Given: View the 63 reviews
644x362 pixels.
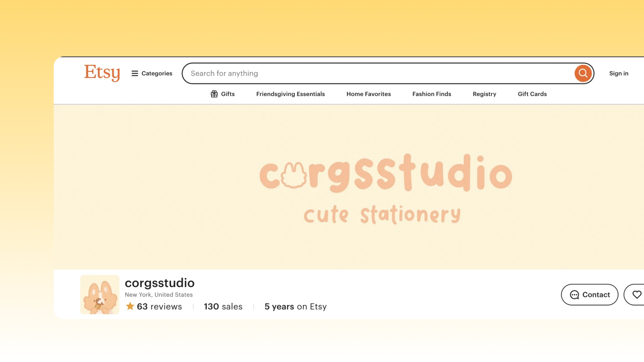Looking at the screenshot, I should click(159, 307).
